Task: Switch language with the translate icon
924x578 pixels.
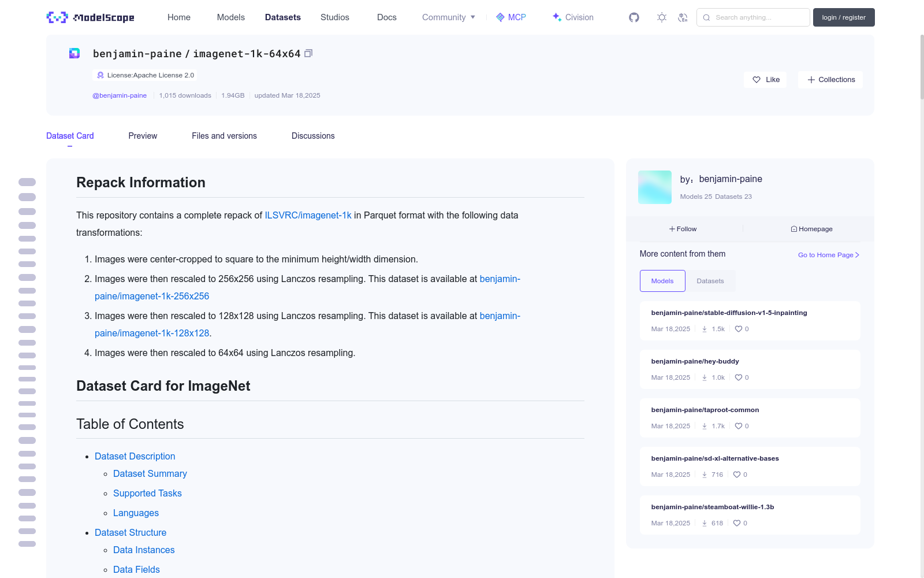Action: point(683,17)
